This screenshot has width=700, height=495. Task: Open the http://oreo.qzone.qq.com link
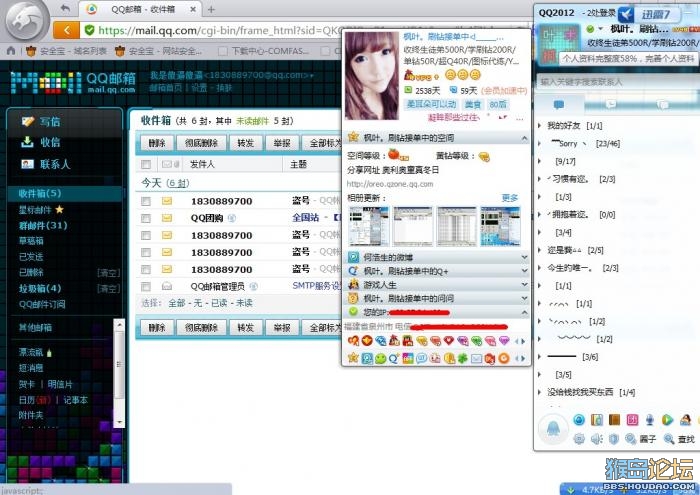[x=390, y=184]
